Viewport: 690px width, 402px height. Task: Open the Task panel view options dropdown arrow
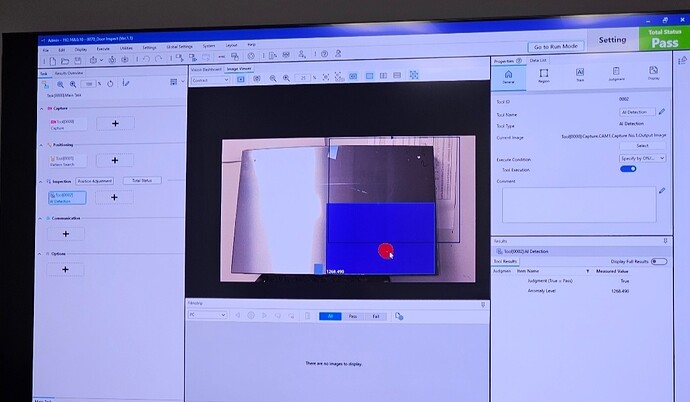pos(183,81)
